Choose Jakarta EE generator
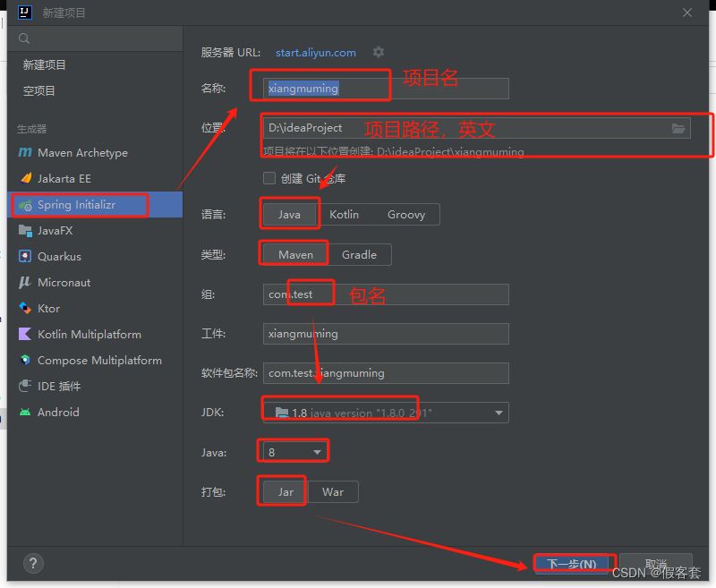The image size is (716, 588). tap(95, 178)
